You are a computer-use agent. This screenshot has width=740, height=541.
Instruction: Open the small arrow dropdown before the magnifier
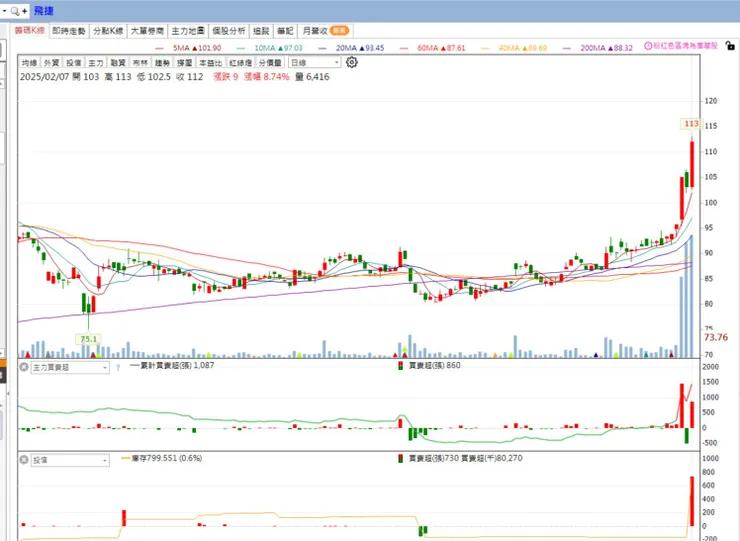click(x=4, y=10)
